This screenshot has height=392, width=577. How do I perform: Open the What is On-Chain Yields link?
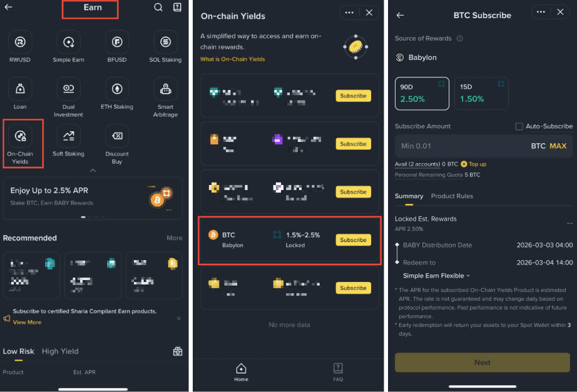pos(233,59)
